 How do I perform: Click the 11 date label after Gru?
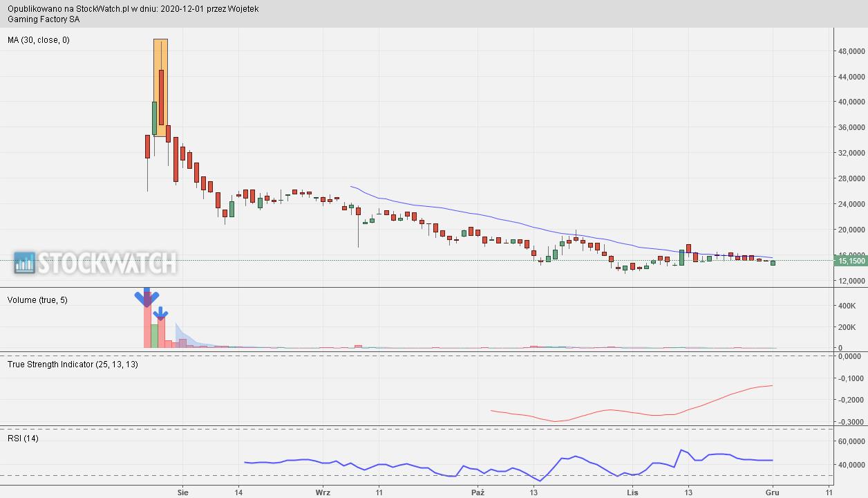click(829, 492)
